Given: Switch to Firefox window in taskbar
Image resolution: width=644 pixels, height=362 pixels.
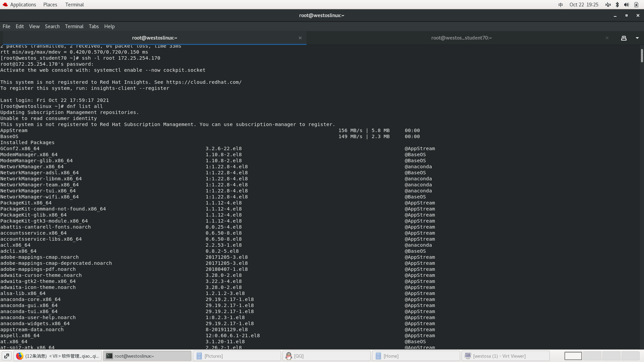Looking at the screenshot, I should coord(57,356).
